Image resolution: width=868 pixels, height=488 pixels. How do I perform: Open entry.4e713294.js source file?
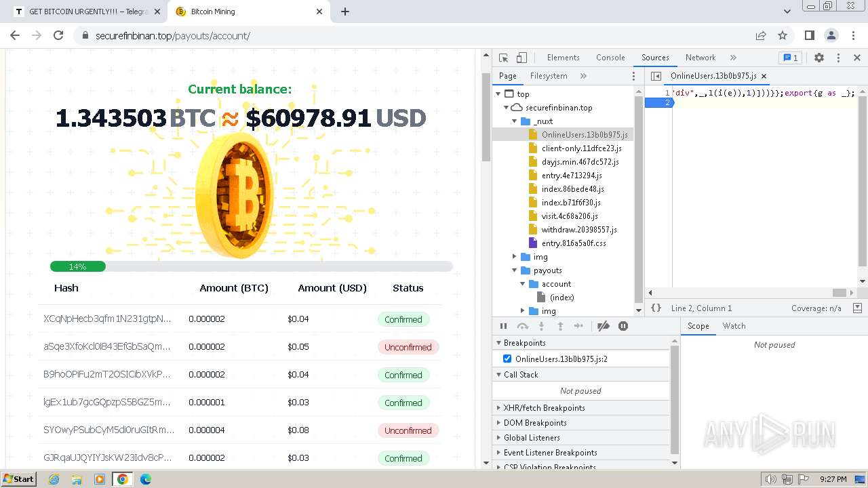572,176
